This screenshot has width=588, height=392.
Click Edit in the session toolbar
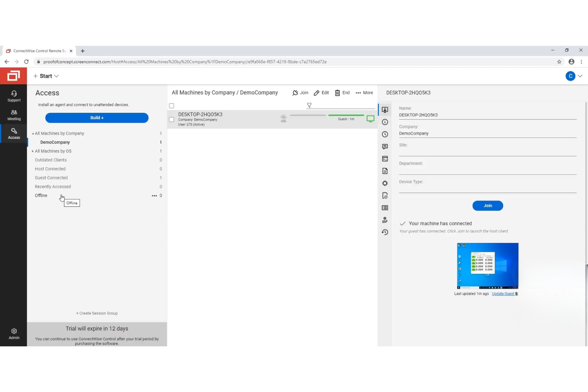(x=321, y=93)
